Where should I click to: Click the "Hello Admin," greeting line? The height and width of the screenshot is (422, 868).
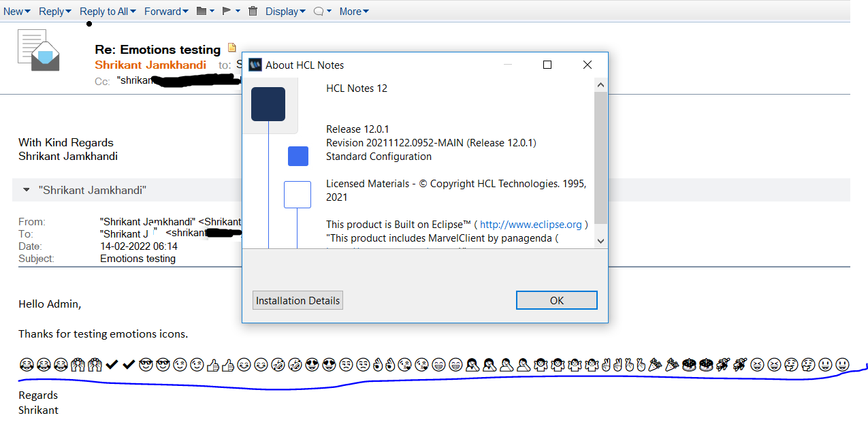50,304
